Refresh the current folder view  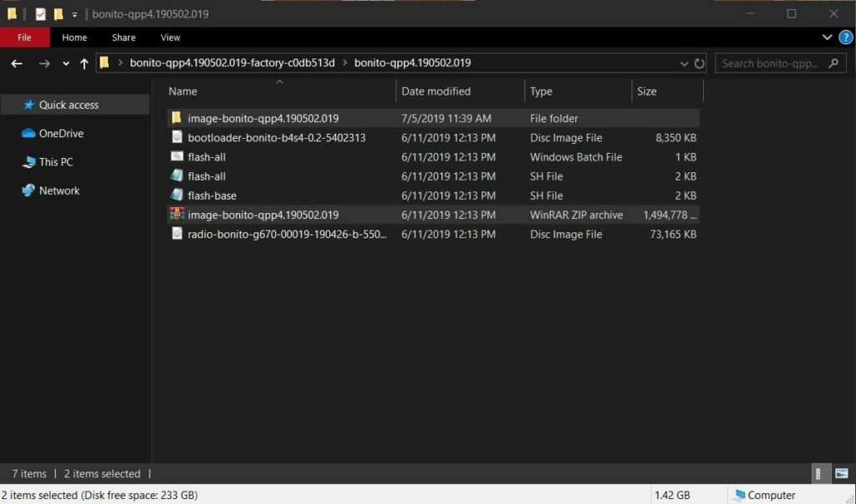(x=701, y=63)
